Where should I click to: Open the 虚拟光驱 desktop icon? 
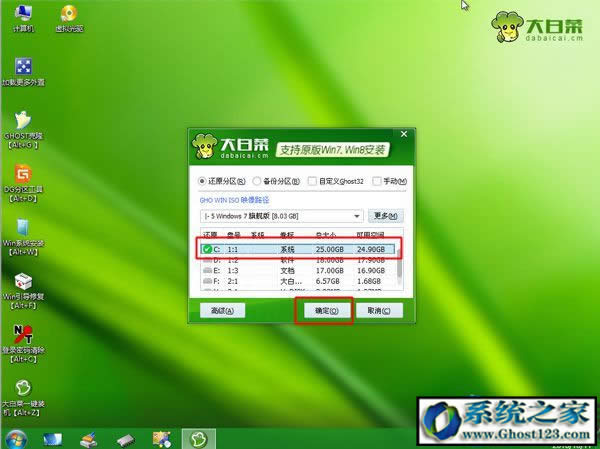68,14
